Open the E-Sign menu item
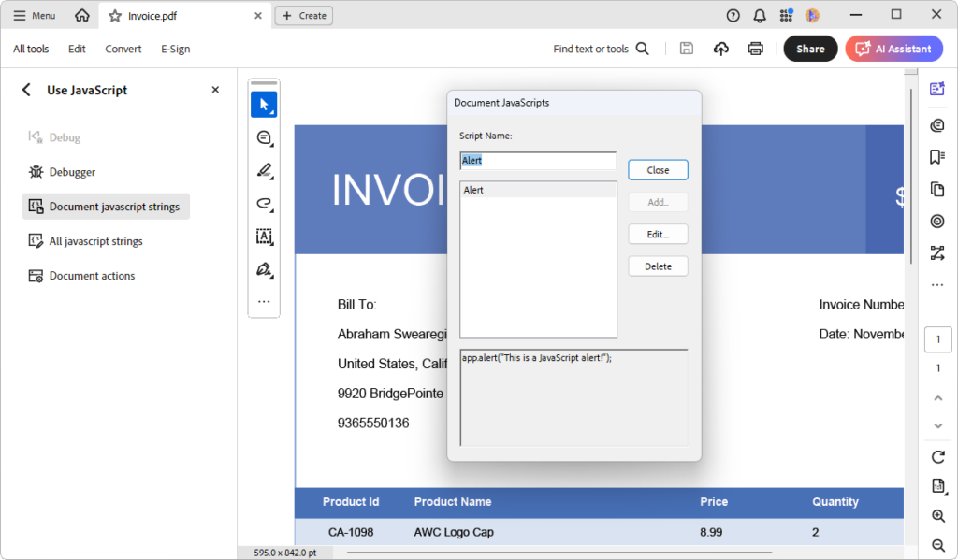This screenshot has width=958, height=560. (175, 49)
